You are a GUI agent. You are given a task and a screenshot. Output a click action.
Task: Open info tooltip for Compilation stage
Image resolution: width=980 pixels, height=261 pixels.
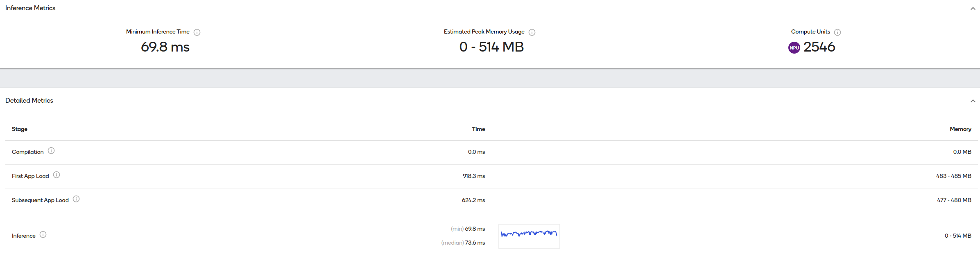[x=51, y=151]
